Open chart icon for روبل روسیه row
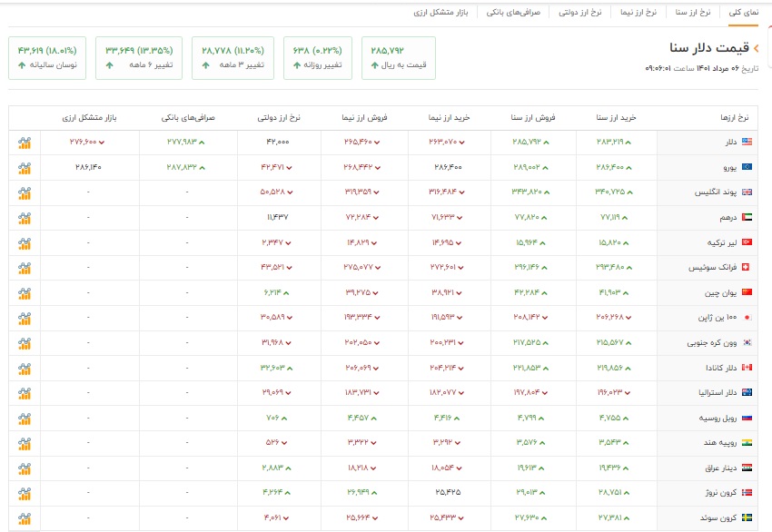The image size is (772, 532). coord(25,418)
